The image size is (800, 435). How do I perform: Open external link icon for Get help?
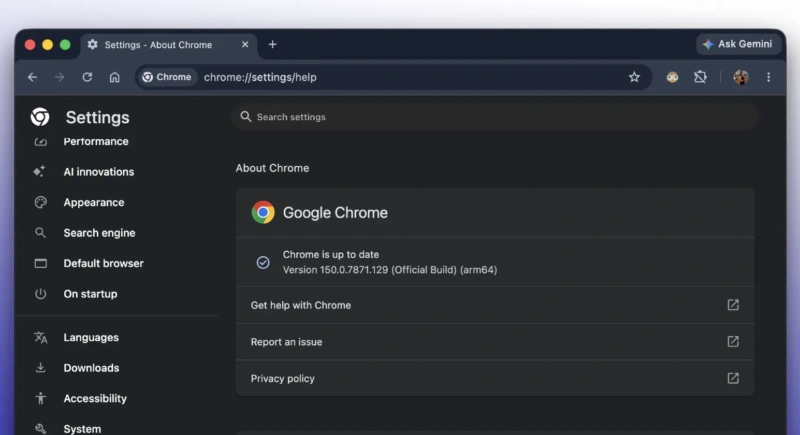(x=733, y=305)
